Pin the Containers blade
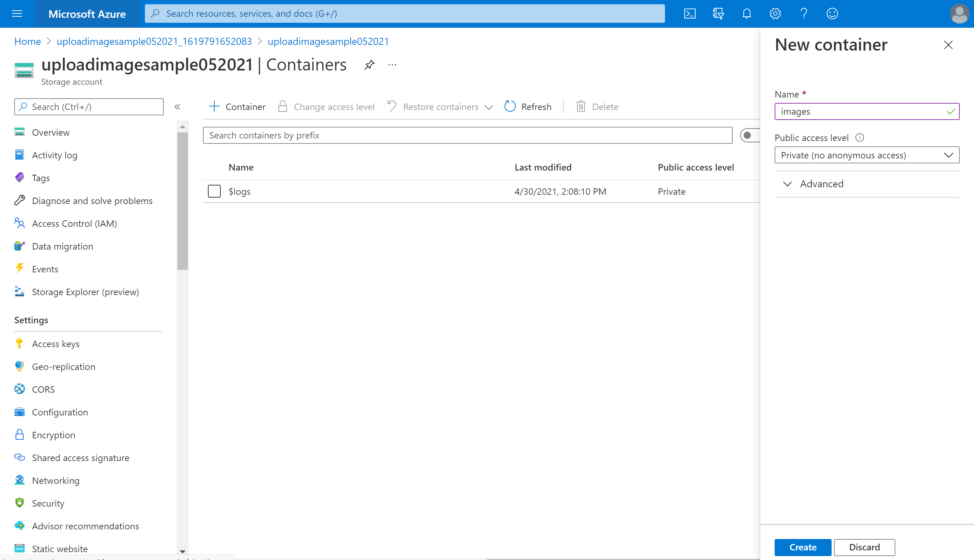This screenshot has height=560, width=974. 369,65
